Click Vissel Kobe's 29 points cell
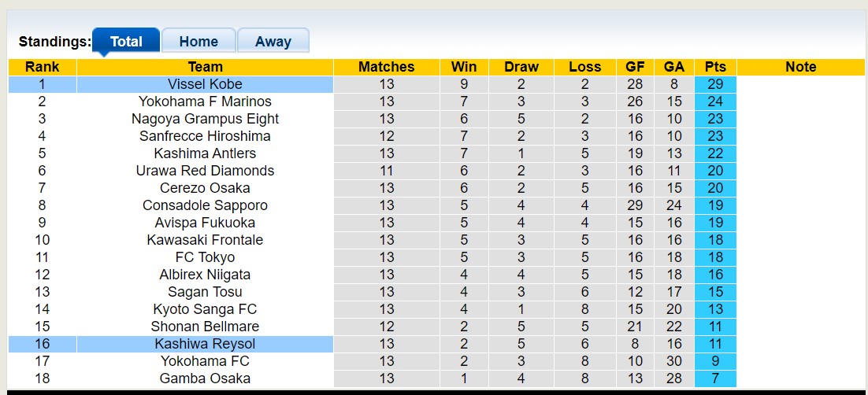 click(x=715, y=84)
